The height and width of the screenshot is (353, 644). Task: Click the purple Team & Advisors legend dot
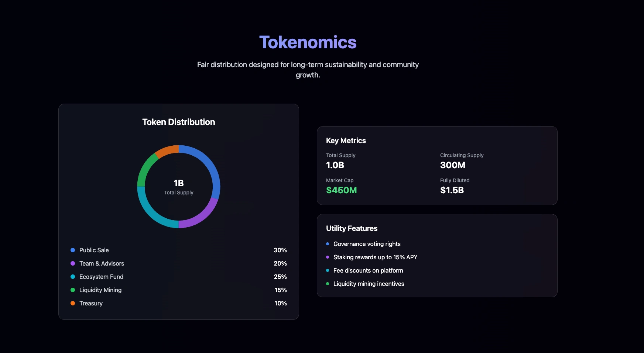click(x=73, y=263)
